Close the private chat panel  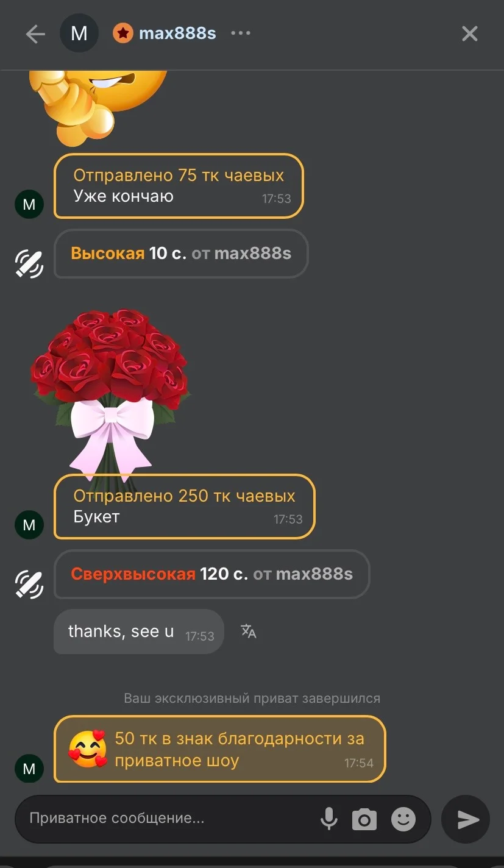469,34
